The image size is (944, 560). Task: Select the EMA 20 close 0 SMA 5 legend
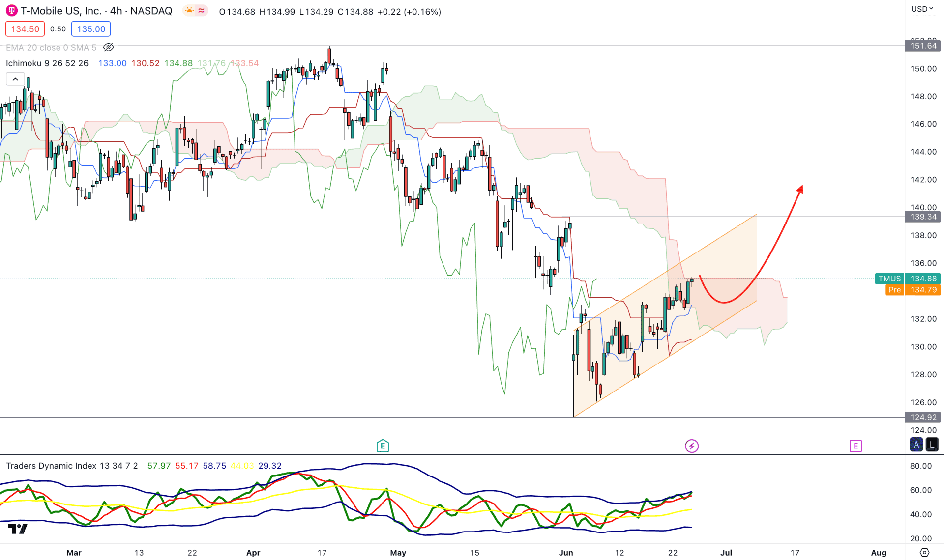coord(51,48)
